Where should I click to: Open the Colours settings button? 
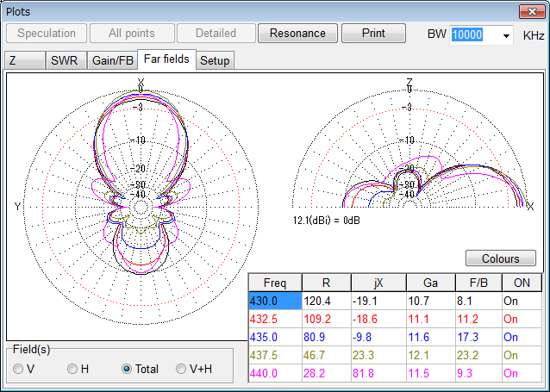[x=500, y=258]
